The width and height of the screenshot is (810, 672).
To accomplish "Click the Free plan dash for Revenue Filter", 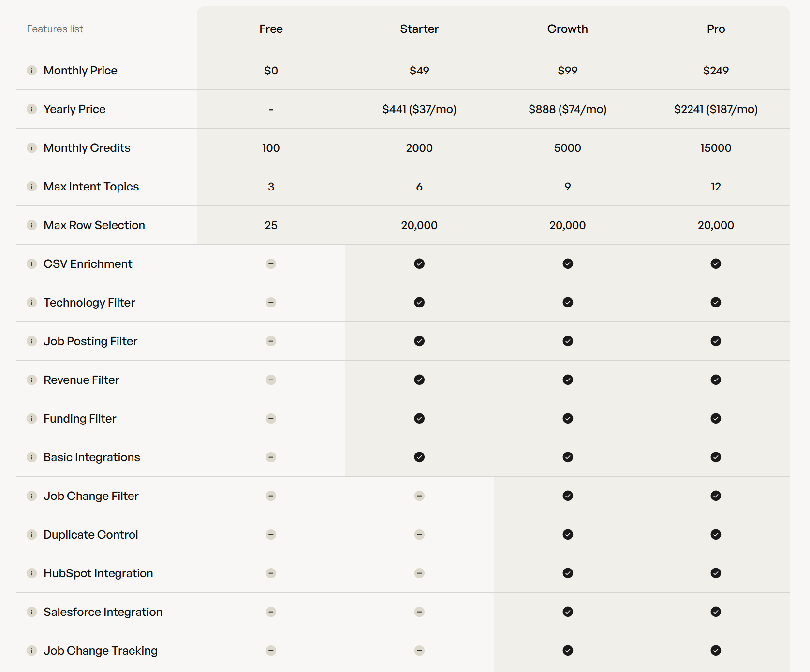I will click(x=271, y=380).
